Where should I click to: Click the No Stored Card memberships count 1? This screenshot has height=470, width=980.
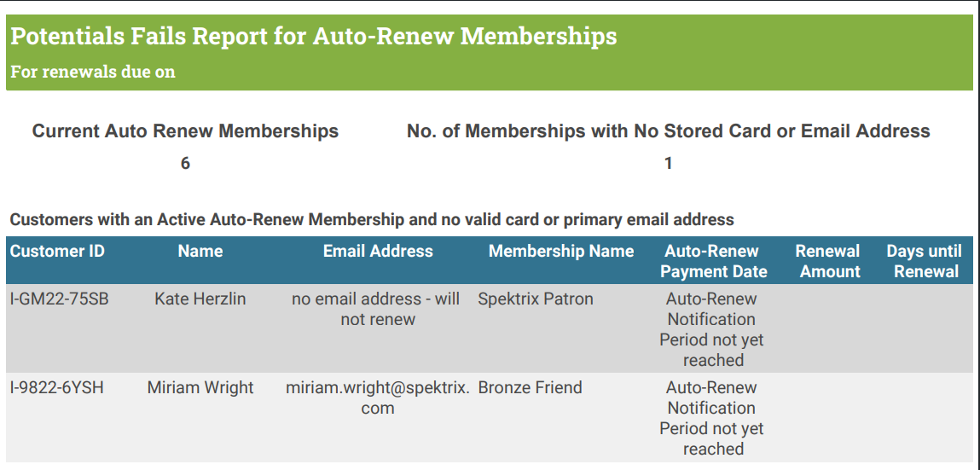[668, 164]
